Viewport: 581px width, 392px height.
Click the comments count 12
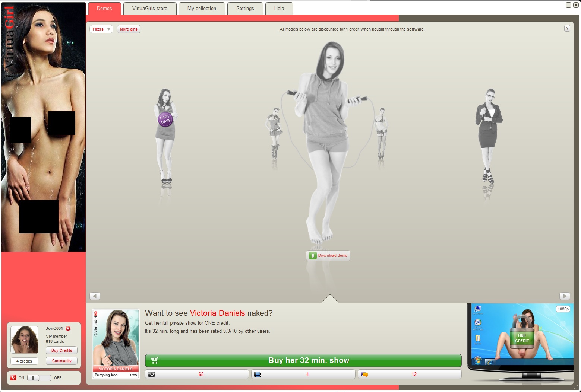pyautogui.click(x=414, y=374)
